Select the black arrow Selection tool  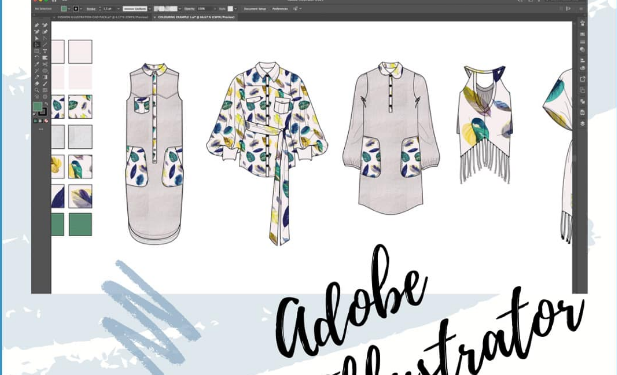(x=37, y=38)
